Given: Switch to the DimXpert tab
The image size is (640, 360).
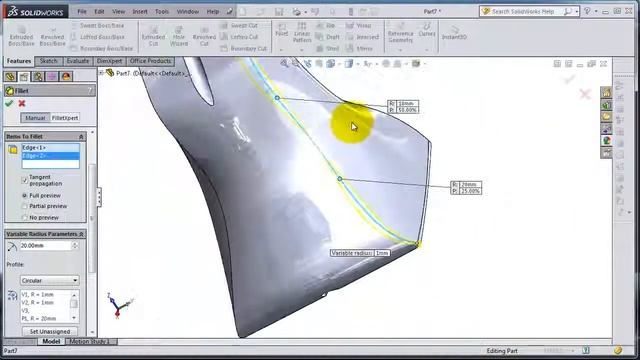Looking at the screenshot, I should click(109, 61).
